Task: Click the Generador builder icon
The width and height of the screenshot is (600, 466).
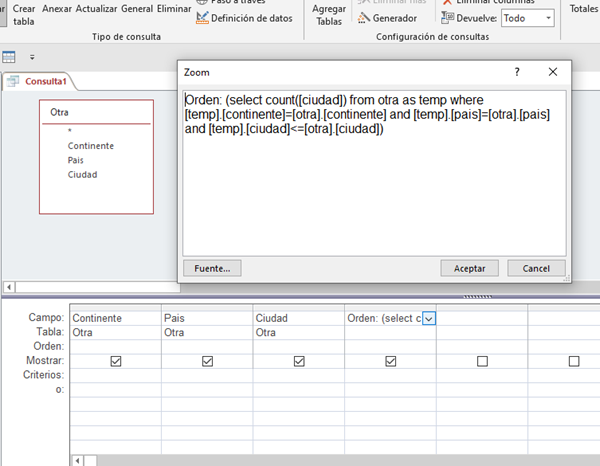Action: coord(364,18)
